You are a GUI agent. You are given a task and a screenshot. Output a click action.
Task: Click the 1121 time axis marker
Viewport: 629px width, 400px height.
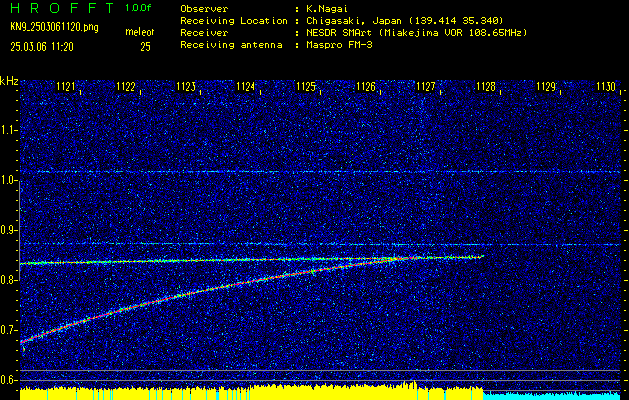point(66,86)
